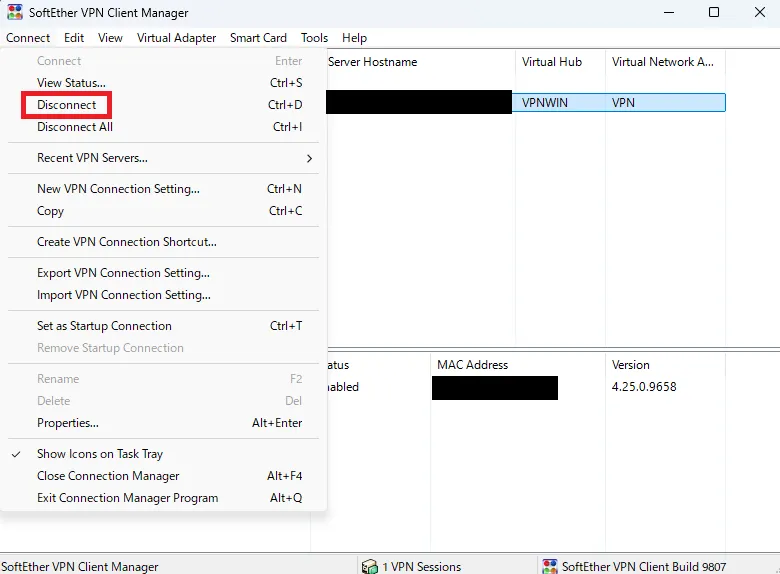Select View Status... menu entry
The width and height of the screenshot is (780, 574).
click(164, 83)
